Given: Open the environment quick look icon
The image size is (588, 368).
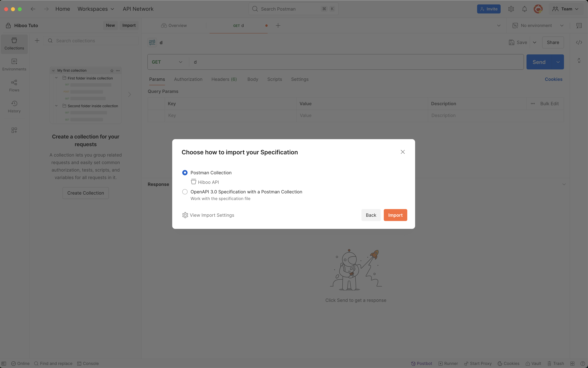Looking at the screenshot, I should coord(579,26).
